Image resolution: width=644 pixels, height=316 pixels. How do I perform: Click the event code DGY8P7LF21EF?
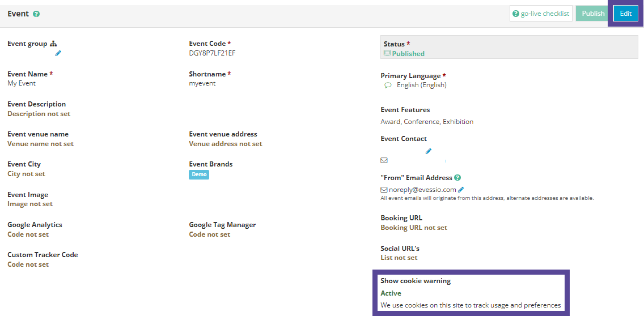point(213,53)
